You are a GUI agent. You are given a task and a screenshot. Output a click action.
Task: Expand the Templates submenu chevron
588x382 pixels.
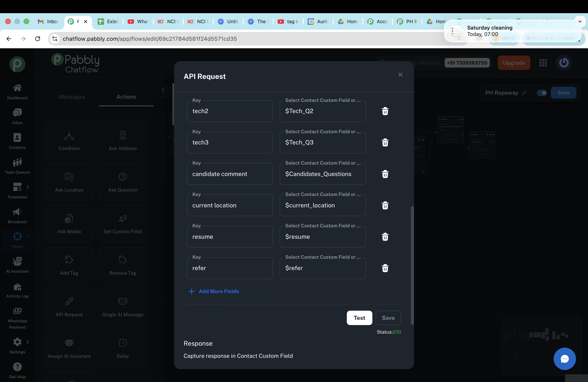28,187
